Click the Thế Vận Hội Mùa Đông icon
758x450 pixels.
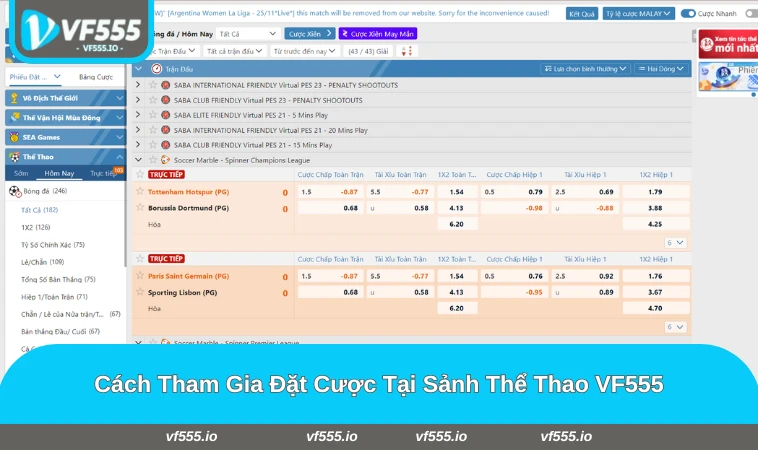15,117
